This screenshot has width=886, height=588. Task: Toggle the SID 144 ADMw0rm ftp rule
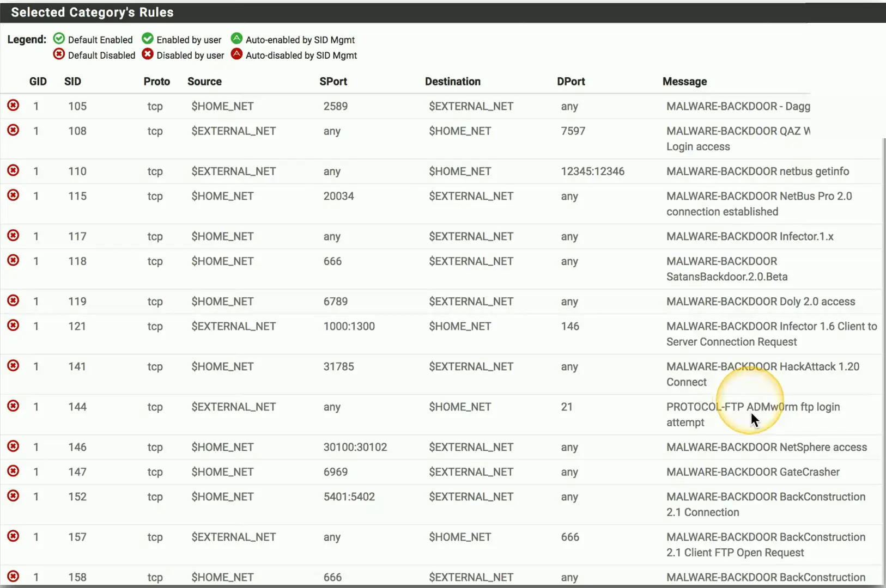click(x=13, y=406)
